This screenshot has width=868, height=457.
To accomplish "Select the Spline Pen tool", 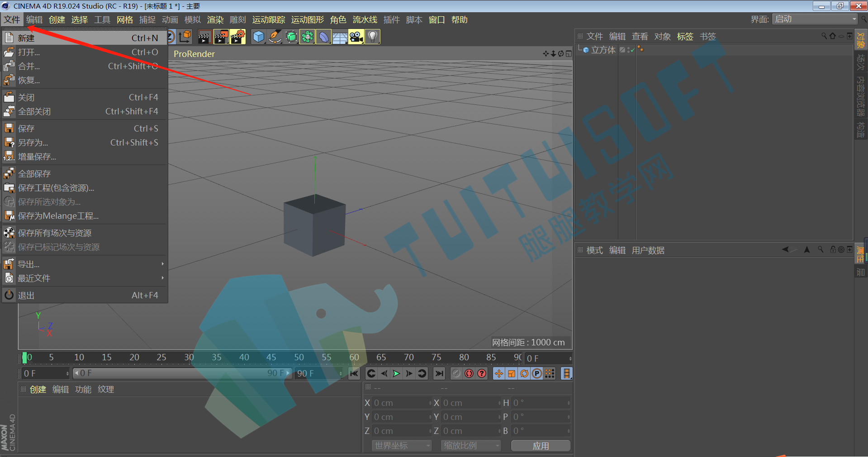I will coord(275,37).
